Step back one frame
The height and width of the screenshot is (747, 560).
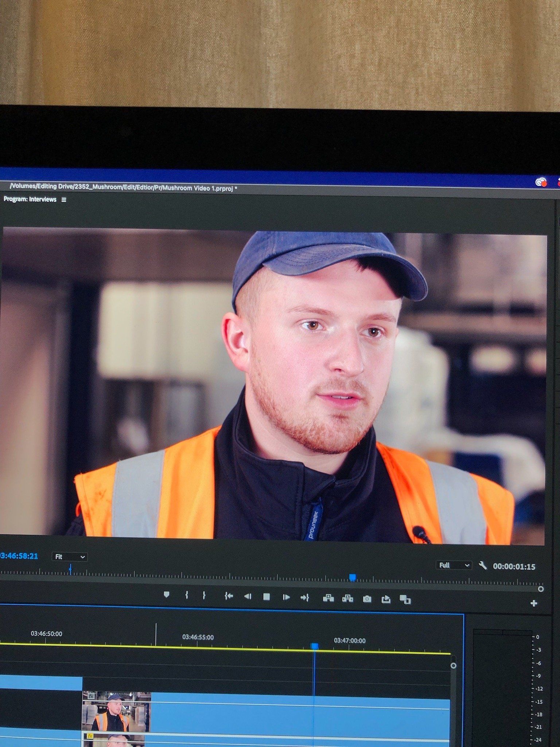click(248, 596)
